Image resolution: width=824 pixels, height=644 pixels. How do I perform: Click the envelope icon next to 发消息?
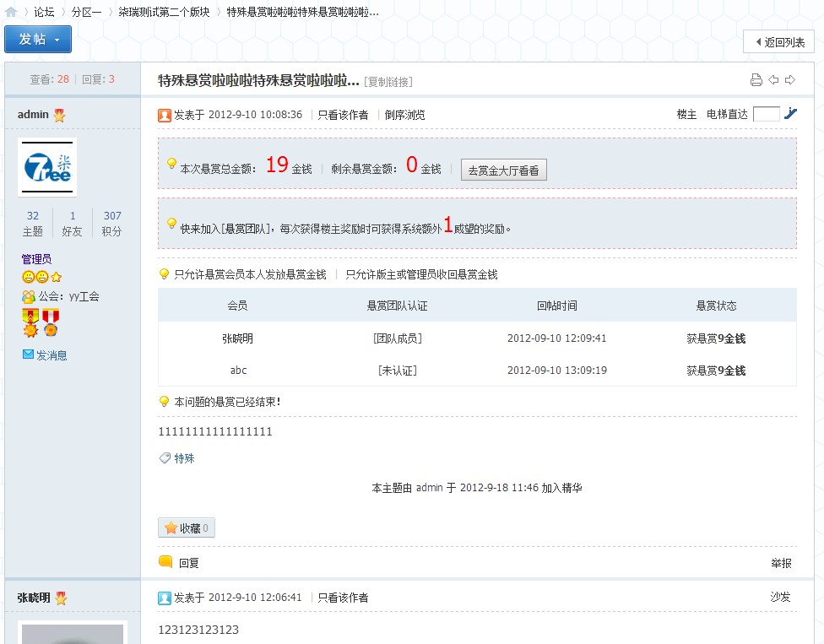[x=28, y=354]
